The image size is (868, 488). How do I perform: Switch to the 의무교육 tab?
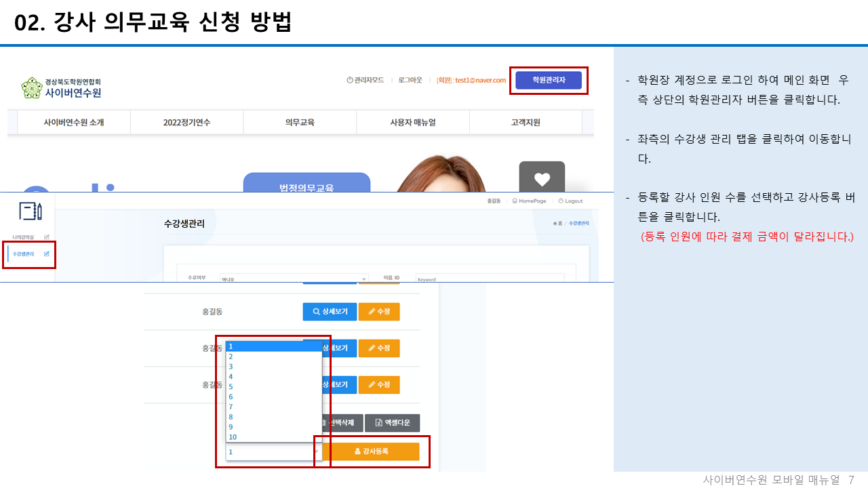tap(300, 122)
